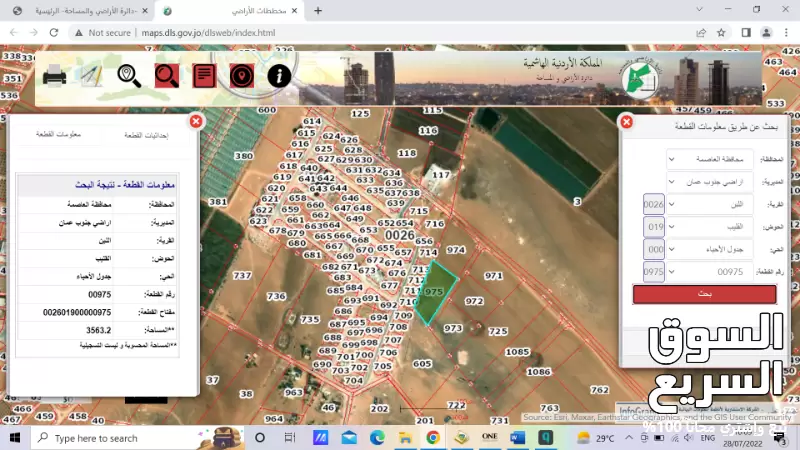The width and height of the screenshot is (800, 450).
Task: Open the browser profile icon
Action: [766, 33]
